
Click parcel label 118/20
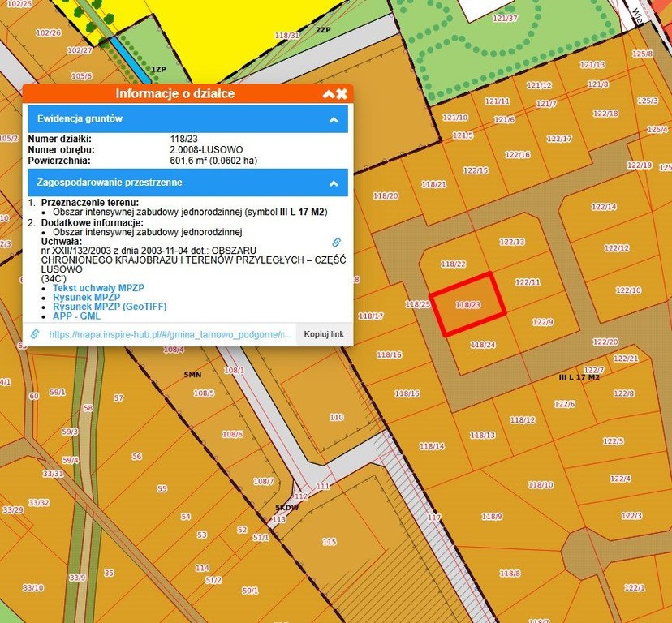tap(386, 195)
